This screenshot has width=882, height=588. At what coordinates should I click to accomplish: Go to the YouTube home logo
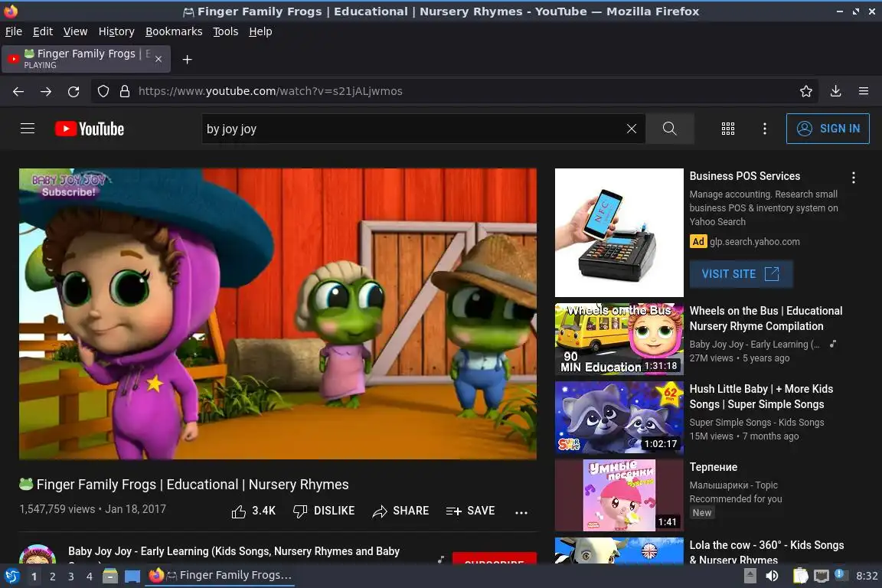tap(90, 129)
